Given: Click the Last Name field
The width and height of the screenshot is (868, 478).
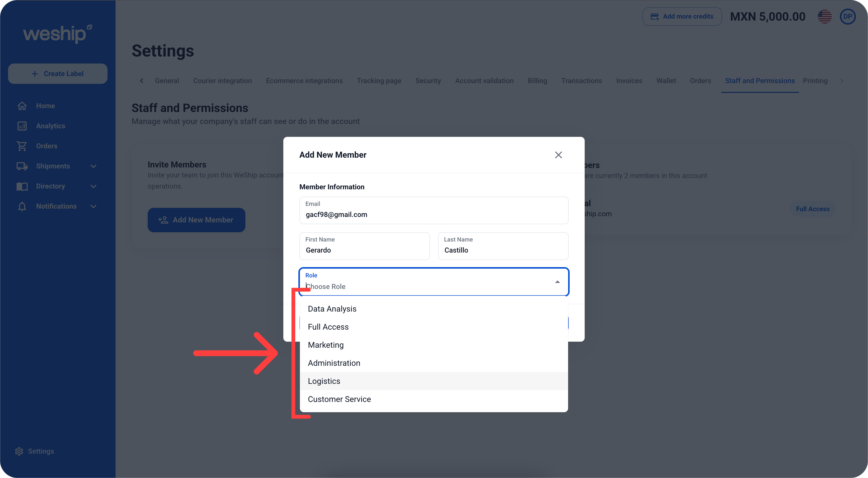Looking at the screenshot, I should pyautogui.click(x=503, y=246).
